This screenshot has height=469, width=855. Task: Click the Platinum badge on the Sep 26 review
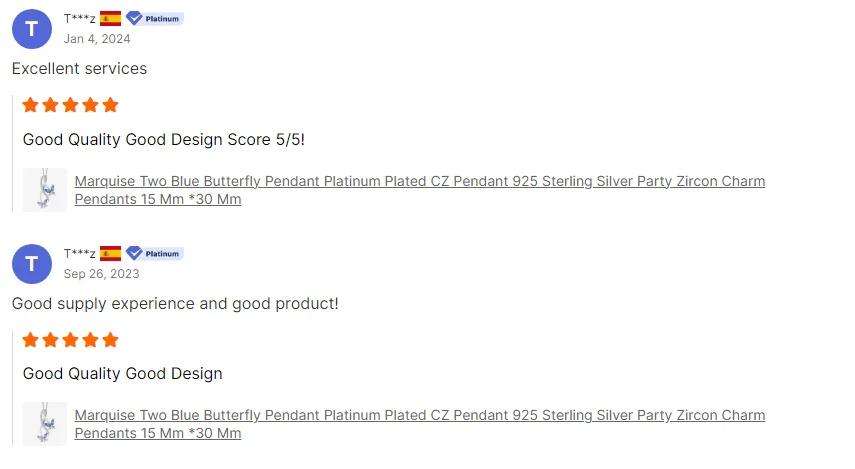(154, 254)
